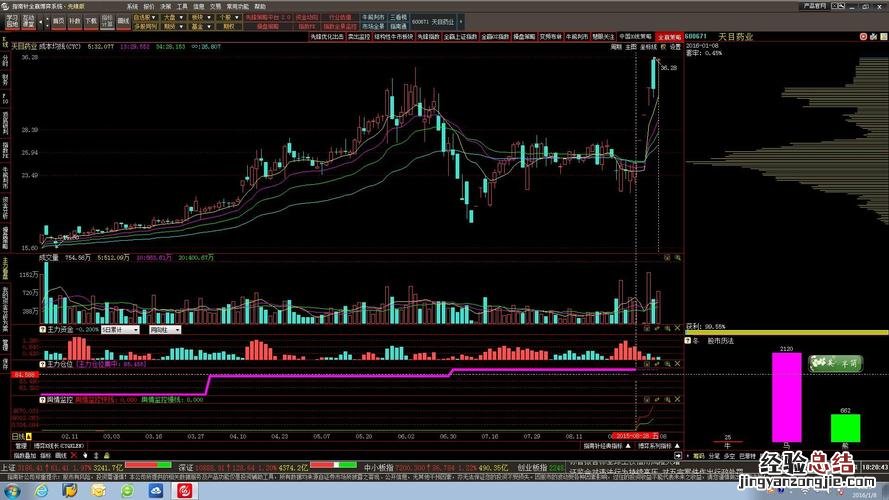The width and height of the screenshot is (889, 500).
Task: Click the 首页 toolbar button
Action: [x=58, y=22]
